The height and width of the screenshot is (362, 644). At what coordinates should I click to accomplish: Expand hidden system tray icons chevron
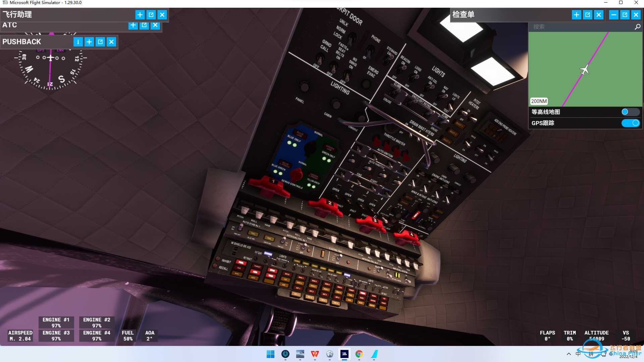click(569, 354)
